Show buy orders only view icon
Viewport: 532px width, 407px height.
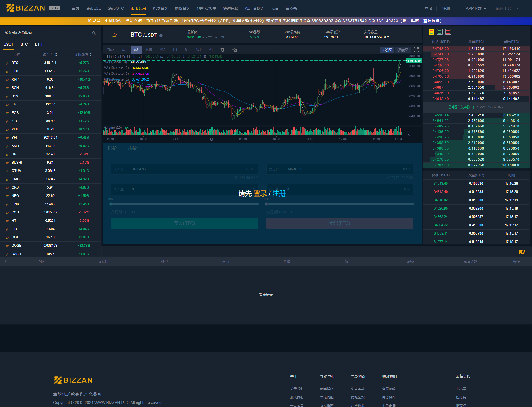440,32
